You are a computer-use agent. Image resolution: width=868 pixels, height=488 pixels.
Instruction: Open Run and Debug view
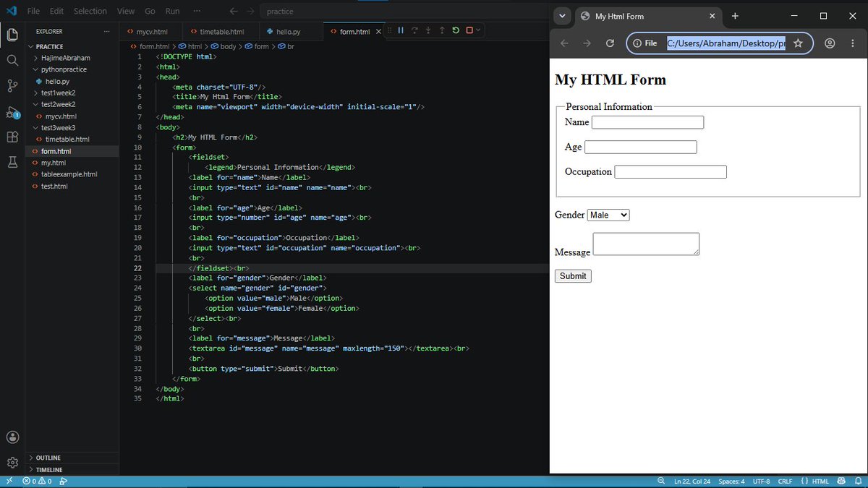pyautogui.click(x=12, y=112)
